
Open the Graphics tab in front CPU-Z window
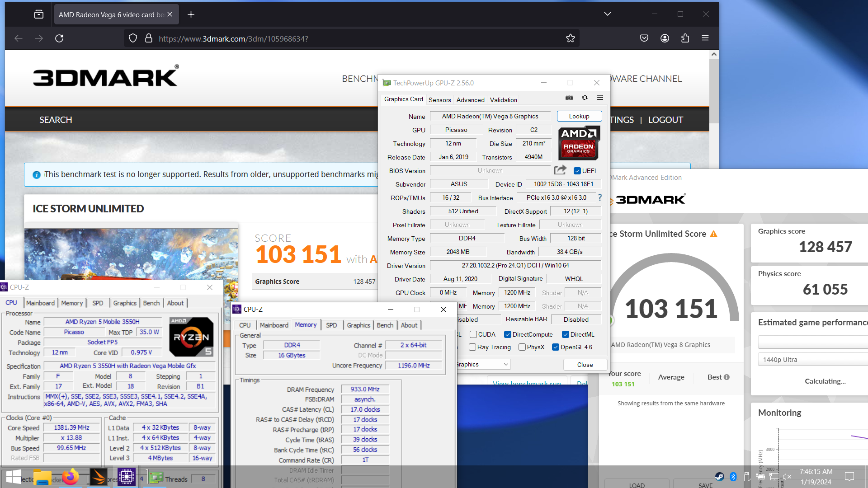click(359, 325)
